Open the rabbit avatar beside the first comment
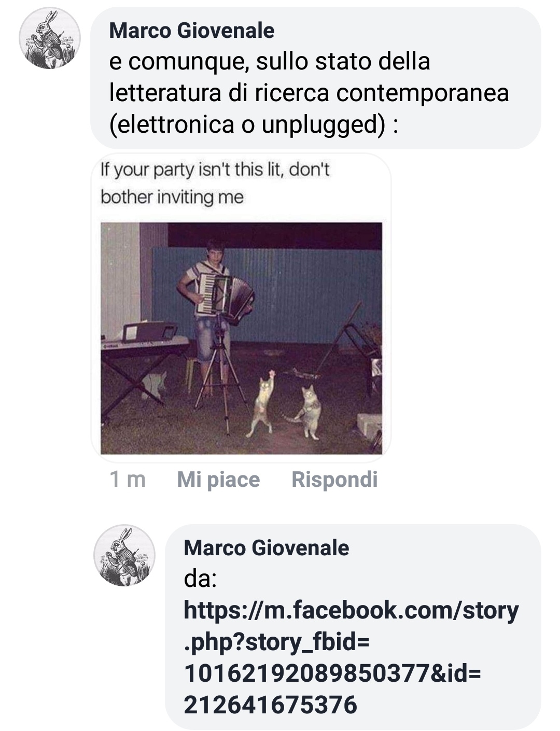Viewport: 560px width, 731px height. pos(49,38)
